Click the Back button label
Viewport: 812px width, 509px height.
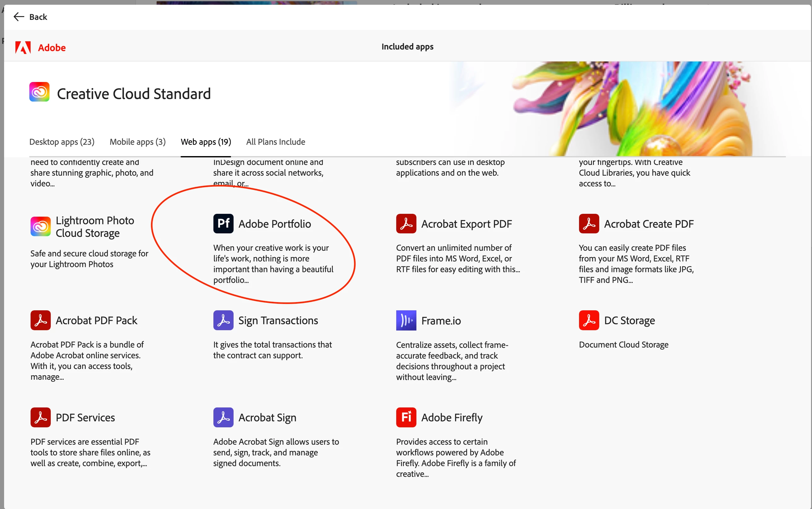(x=38, y=17)
